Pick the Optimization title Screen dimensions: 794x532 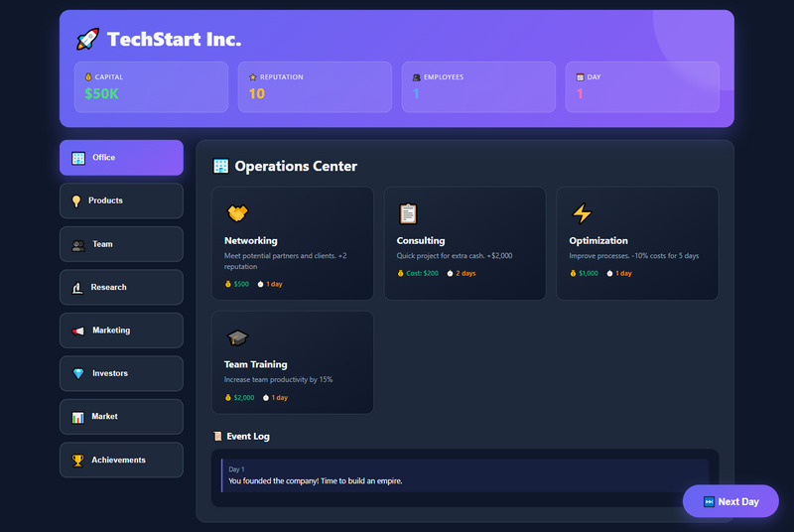598,240
